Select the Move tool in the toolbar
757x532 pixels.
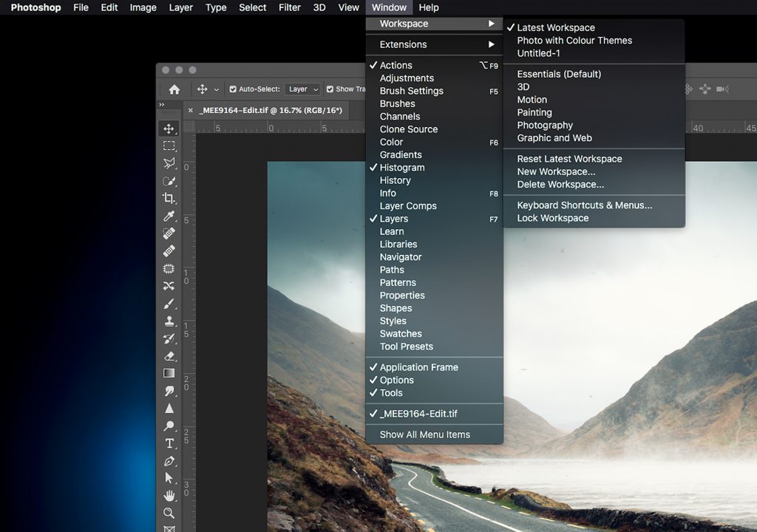[x=169, y=129]
